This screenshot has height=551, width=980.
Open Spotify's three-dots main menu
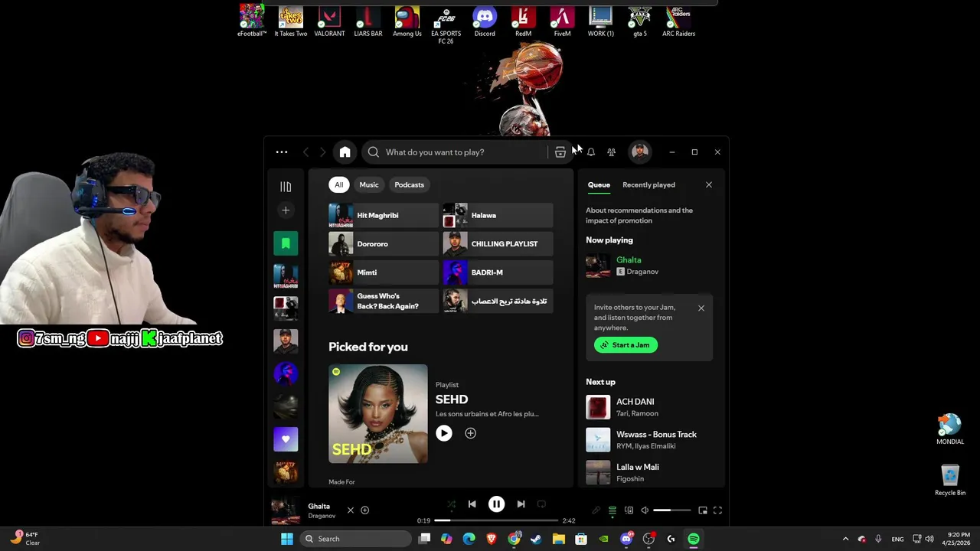pos(282,152)
